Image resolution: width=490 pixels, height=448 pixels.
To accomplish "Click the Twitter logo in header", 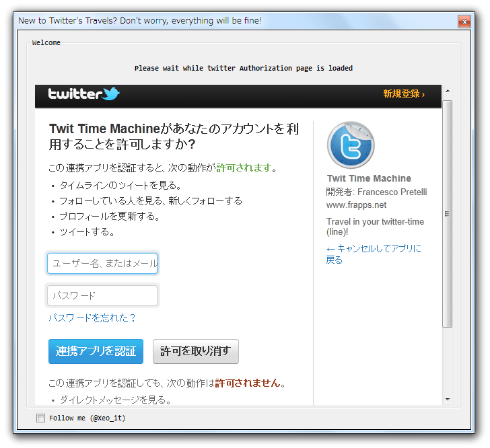I will point(83,94).
